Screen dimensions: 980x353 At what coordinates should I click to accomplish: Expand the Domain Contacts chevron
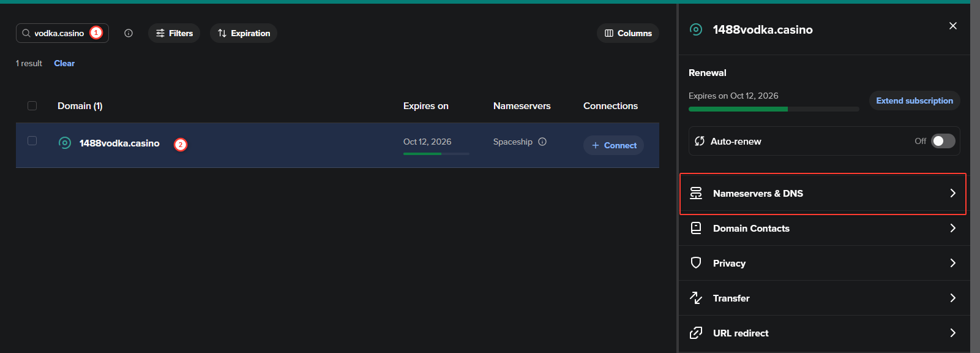952,228
